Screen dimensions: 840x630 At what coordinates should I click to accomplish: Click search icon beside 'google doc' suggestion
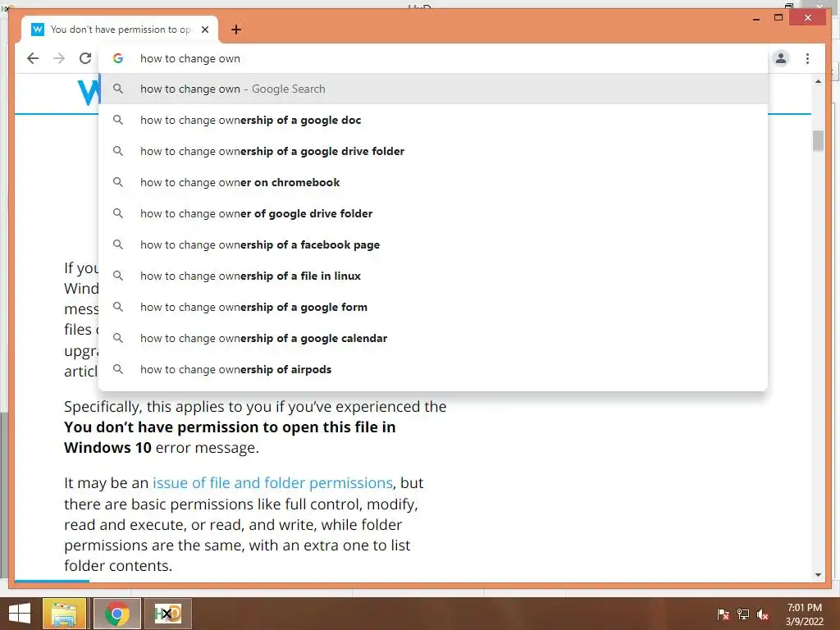(x=118, y=120)
